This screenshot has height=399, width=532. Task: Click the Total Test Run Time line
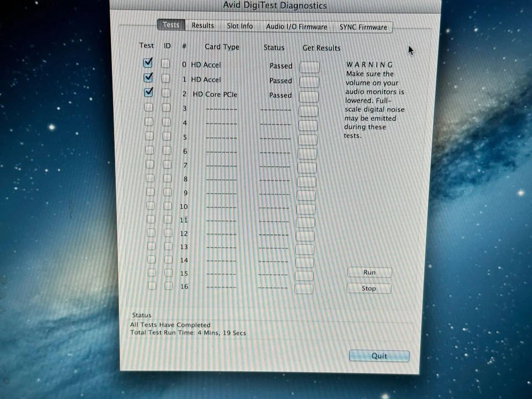point(188,332)
